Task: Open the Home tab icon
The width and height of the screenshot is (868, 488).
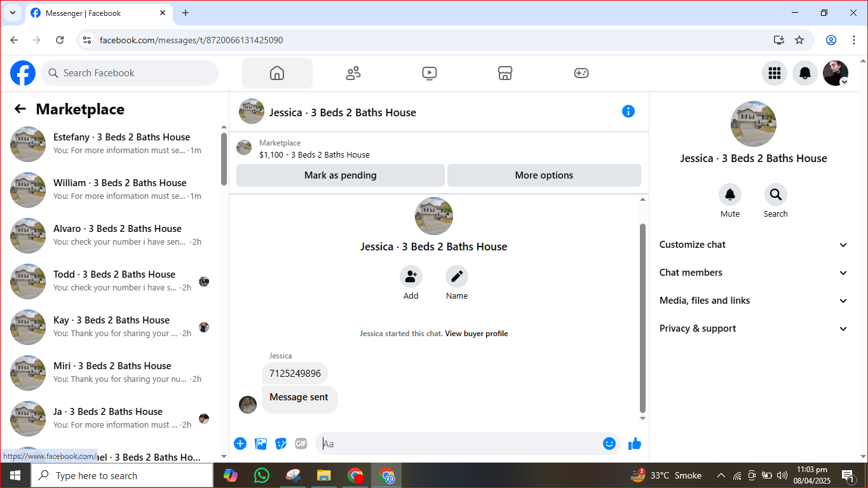Action: 277,73
